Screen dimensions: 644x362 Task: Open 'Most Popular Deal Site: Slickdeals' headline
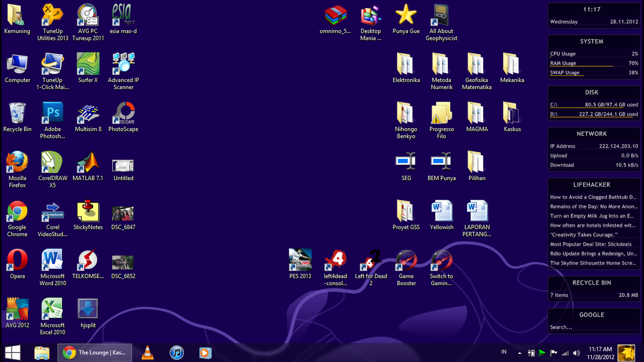pyautogui.click(x=591, y=244)
